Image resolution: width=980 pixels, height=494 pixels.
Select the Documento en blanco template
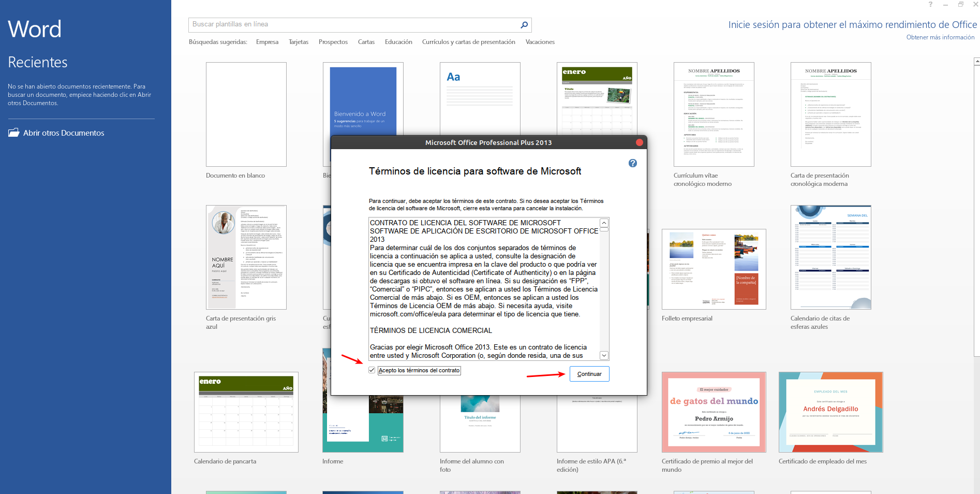pos(246,114)
